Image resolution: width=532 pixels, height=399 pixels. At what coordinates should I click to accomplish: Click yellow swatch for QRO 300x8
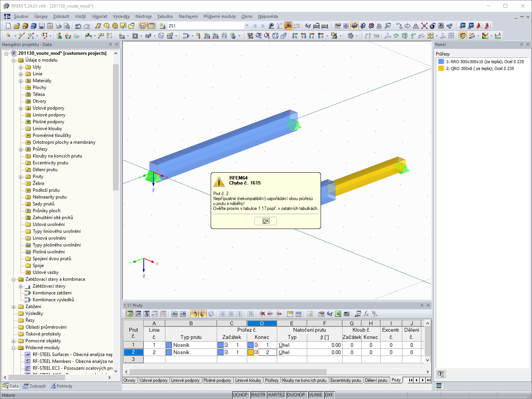(x=441, y=68)
